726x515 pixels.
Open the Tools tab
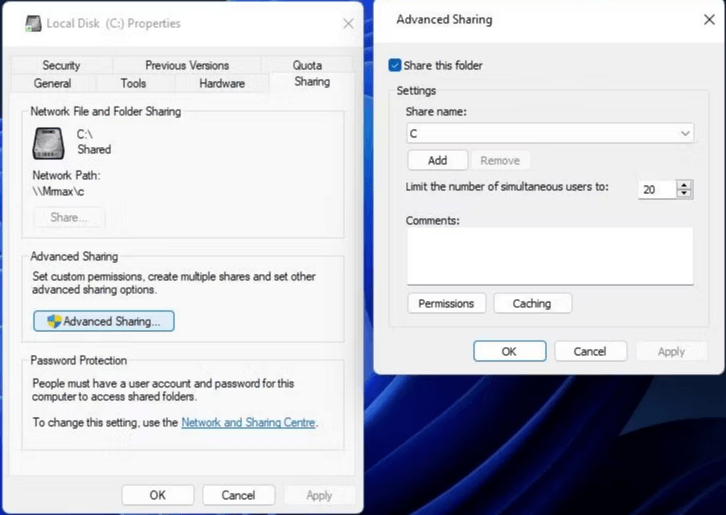pos(133,84)
